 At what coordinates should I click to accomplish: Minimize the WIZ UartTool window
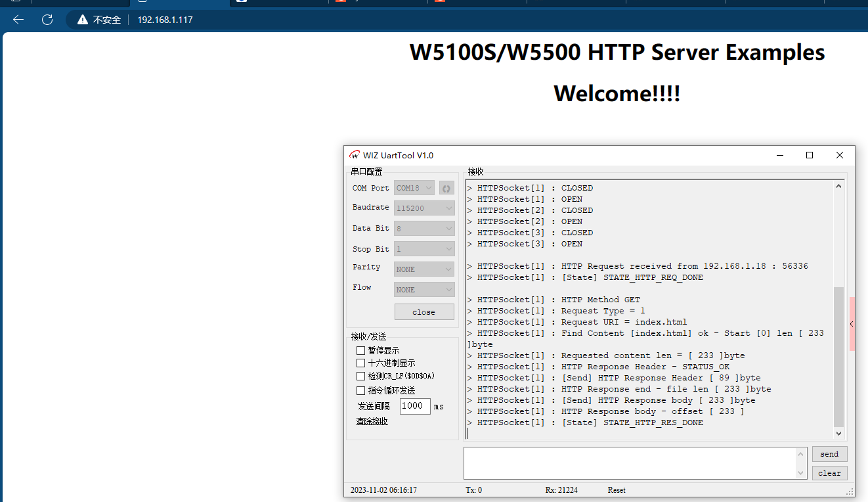coord(780,156)
